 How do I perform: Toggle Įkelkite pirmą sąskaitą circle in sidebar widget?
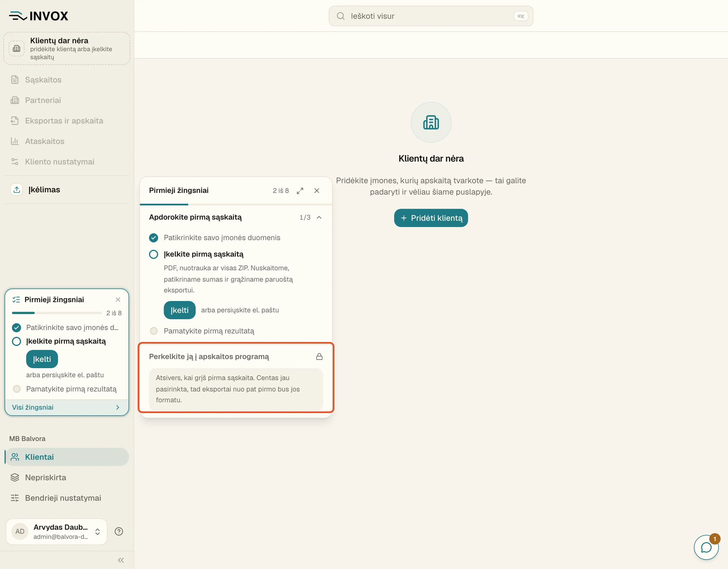pos(16,341)
